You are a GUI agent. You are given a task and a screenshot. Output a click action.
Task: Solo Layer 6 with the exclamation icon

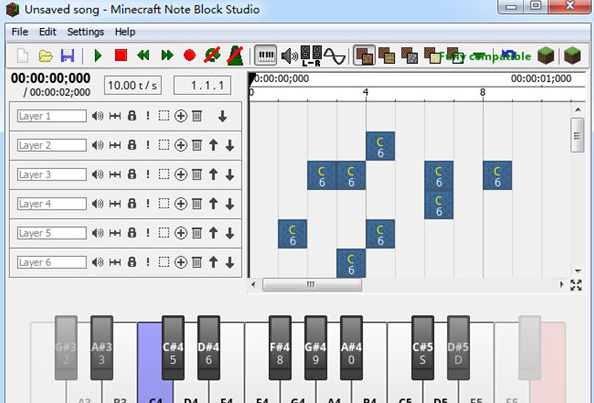[x=148, y=262]
